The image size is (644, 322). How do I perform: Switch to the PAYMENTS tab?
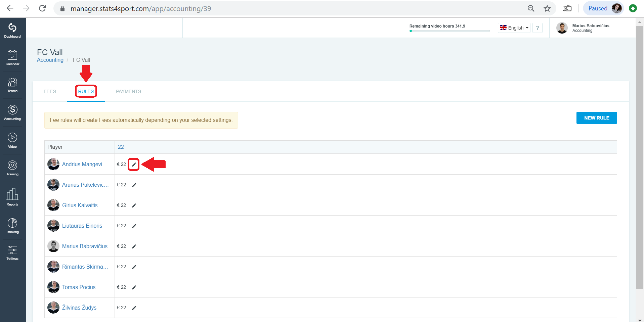pyautogui.click(x=128, y=91)
